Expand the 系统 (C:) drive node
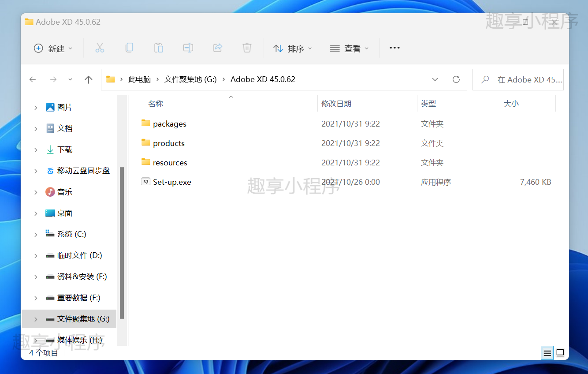The image size is (588, 374). [36, 235]
